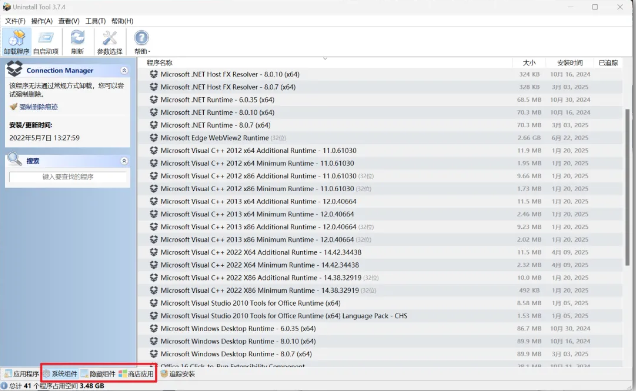Click icon of Windows Desktop Runtime - 6.0.35

pyautogui.click(x=154, y=329)
